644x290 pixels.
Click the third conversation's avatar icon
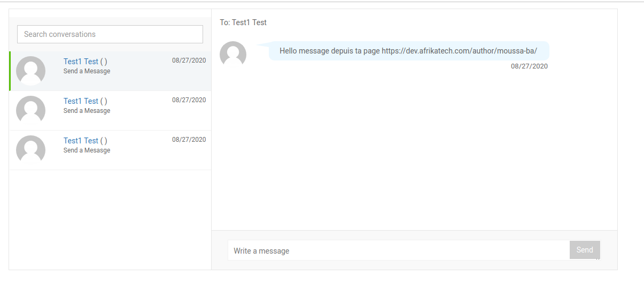tap(30, 150)
